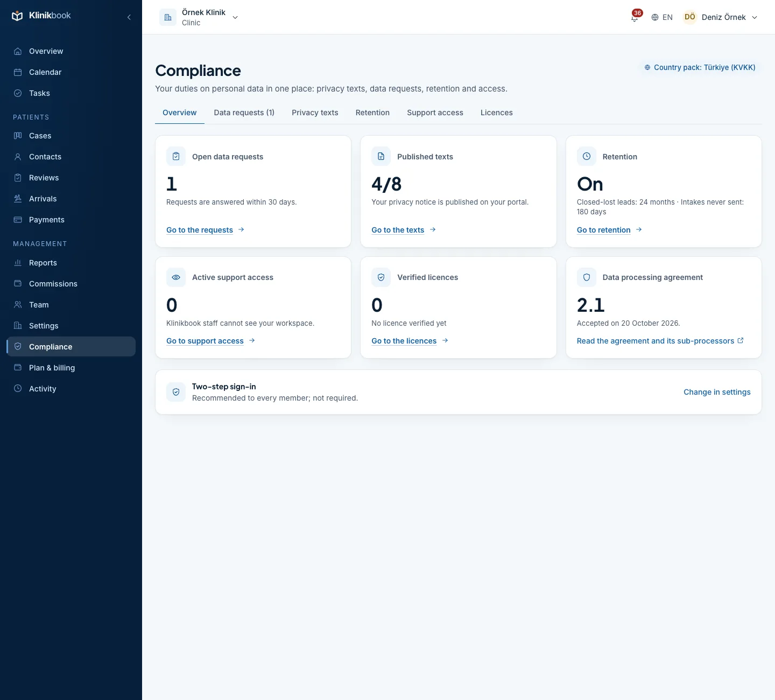
Task: Click the Activity clock icon
Action: click(18, 389)
